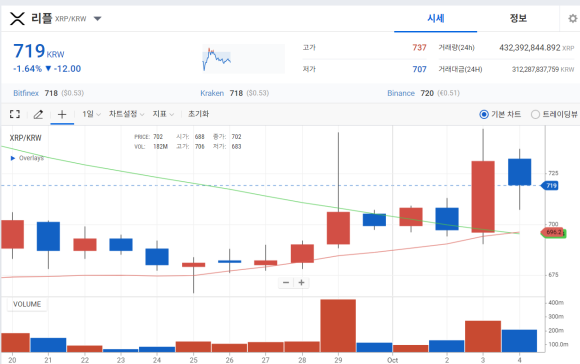
Task: Activate the crosshair plus tool
Action: tap(62, 114)
